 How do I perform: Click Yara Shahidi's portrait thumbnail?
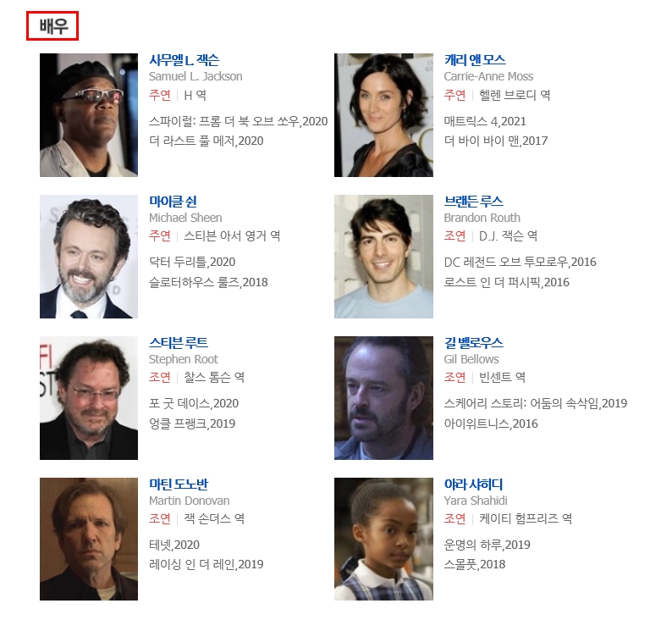point(383,539)
